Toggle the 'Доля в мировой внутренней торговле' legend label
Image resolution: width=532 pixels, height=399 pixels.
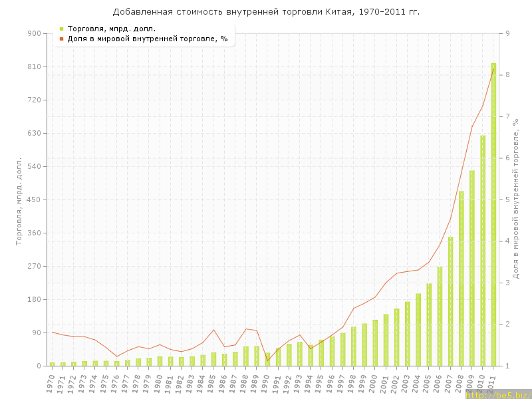[x=148, y=39]
